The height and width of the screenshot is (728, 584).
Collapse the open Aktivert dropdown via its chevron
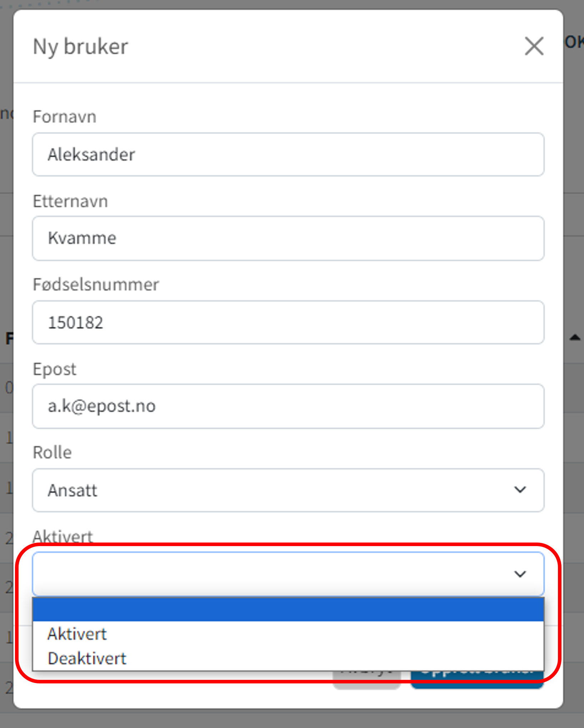point(520,574)
